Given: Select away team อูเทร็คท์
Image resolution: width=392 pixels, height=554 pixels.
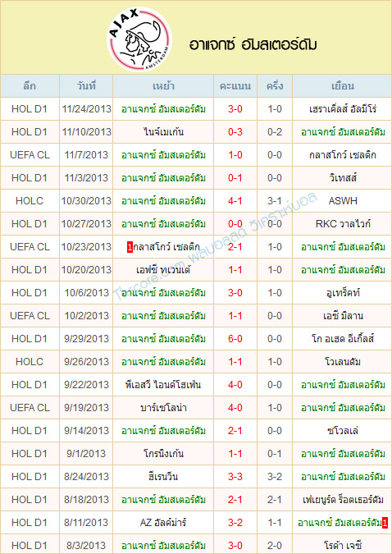Looking at the screenshot, I should [x=343, y=292].
